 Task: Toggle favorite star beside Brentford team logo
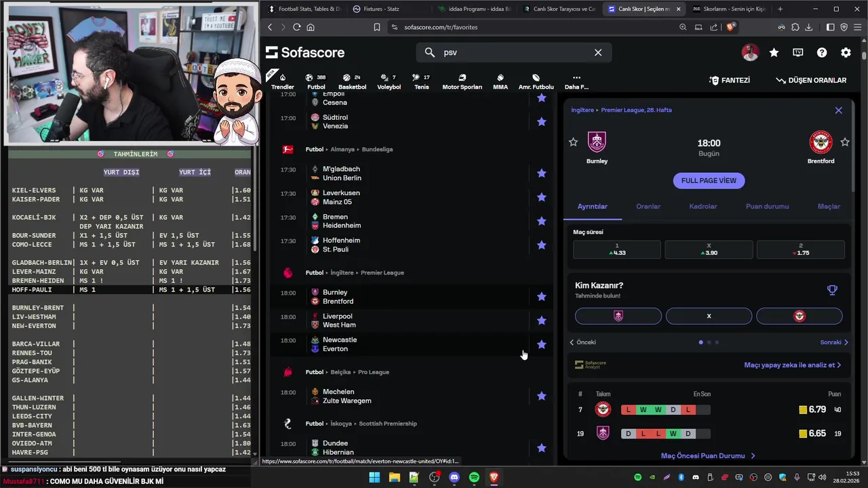(x=844, y=142)
